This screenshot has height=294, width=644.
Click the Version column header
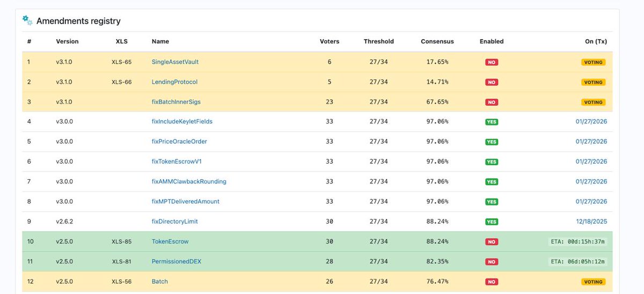click(x=67, y=41)
